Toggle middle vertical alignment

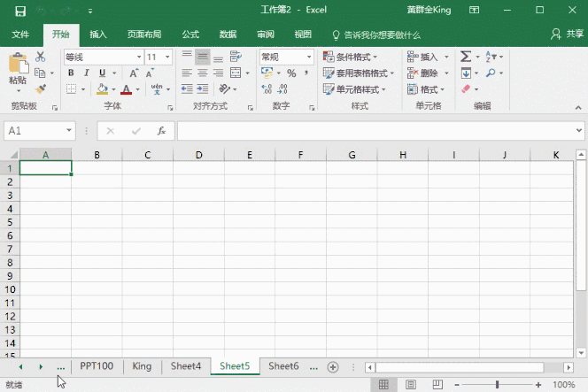click(x=203, y=57)
